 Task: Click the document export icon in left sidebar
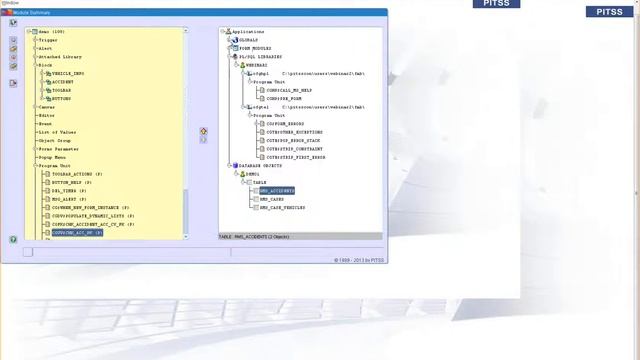point(13,83)
